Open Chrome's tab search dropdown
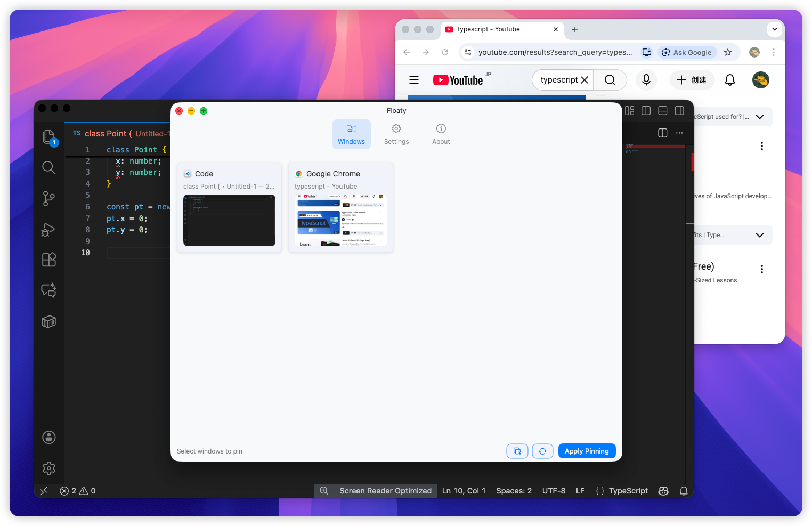Screen dimensions: 812x526 (774, 29)
